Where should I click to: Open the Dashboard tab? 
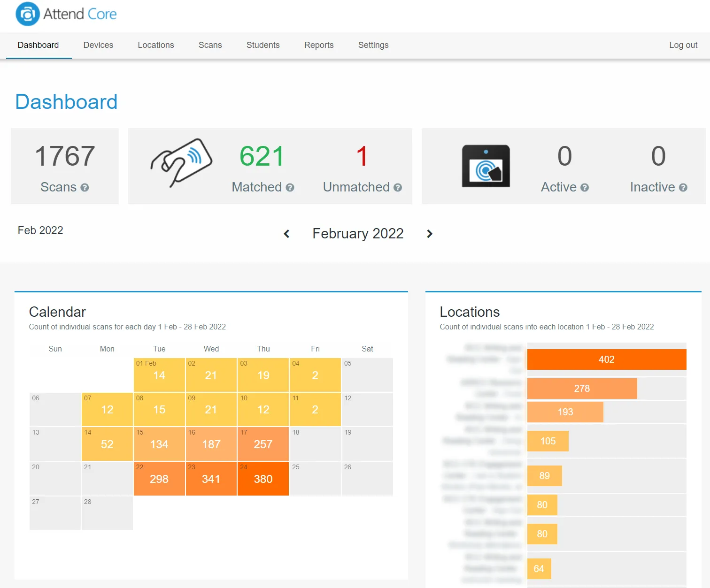tap(39, 45)
